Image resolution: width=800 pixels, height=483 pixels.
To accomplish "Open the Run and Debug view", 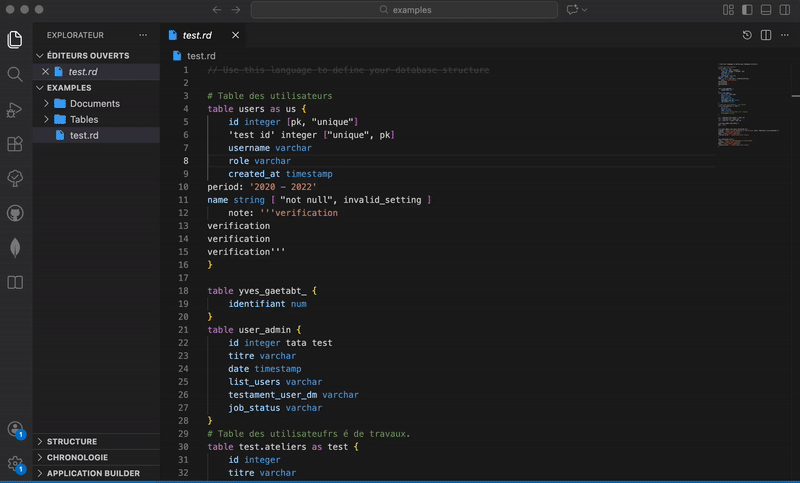I will [15, 109].
